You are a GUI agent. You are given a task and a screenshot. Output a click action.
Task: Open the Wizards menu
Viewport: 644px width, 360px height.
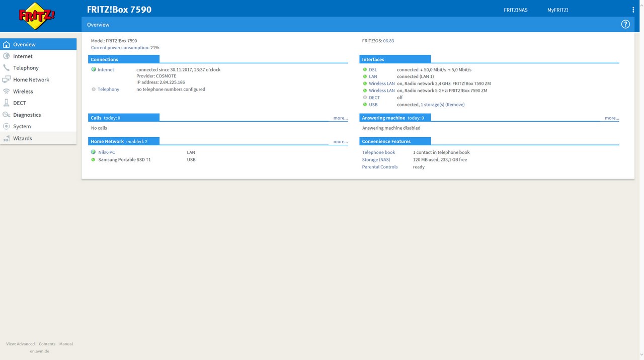(x=38, y=138)
